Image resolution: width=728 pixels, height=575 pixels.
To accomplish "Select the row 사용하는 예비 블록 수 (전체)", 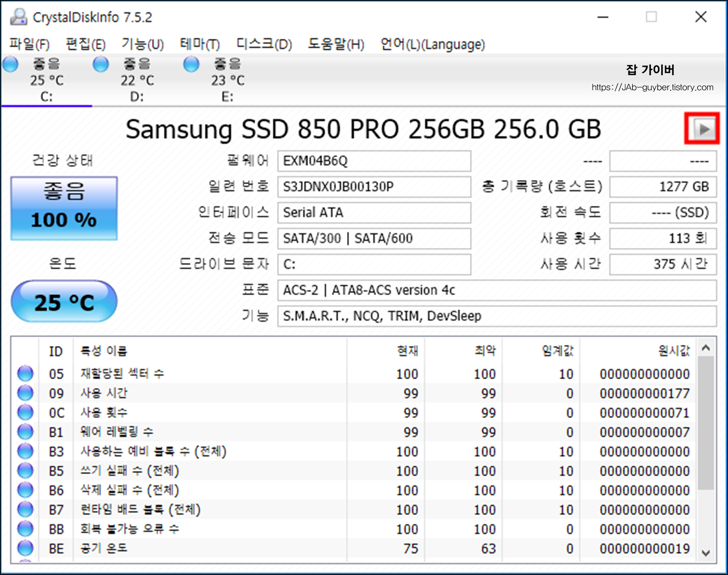I will pyautogui.click(x=354, y=451).
